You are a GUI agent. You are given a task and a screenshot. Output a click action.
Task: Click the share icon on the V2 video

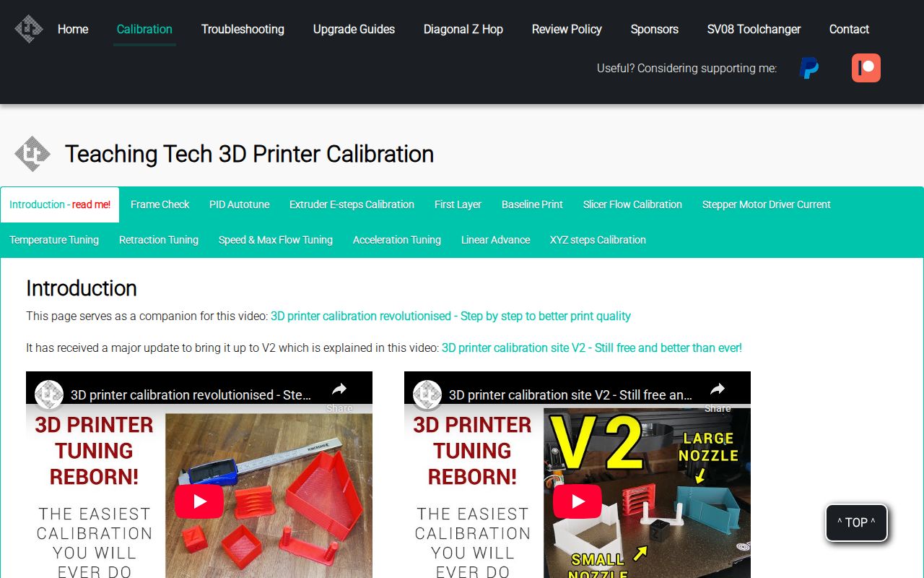pos(717,388)
